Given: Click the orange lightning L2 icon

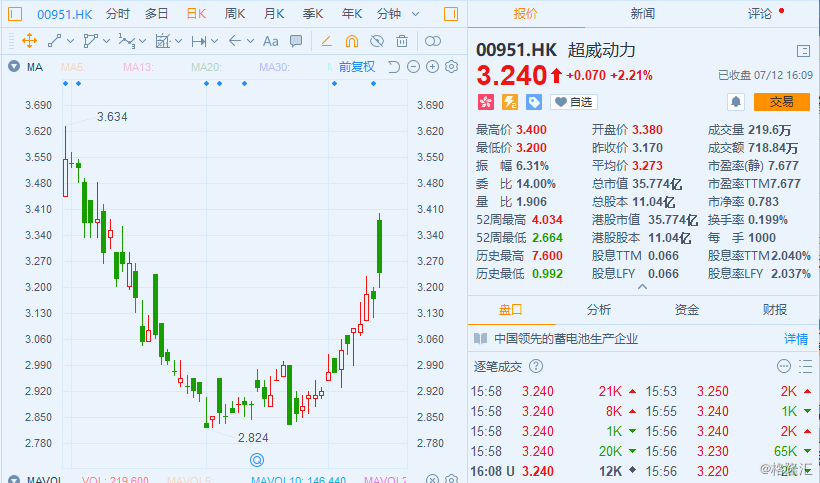Looking at the screenshot, I should 510,102.
